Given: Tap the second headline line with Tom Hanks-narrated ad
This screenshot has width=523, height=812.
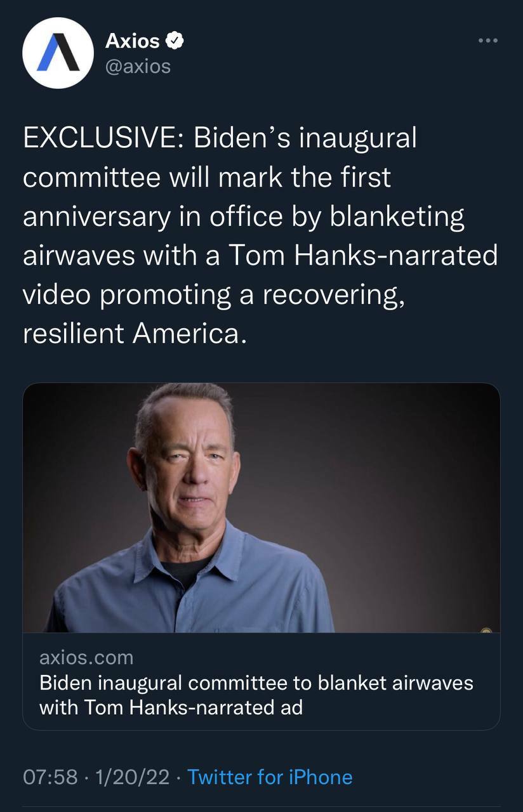Looking at the screenshot, I should pos(171,707).
